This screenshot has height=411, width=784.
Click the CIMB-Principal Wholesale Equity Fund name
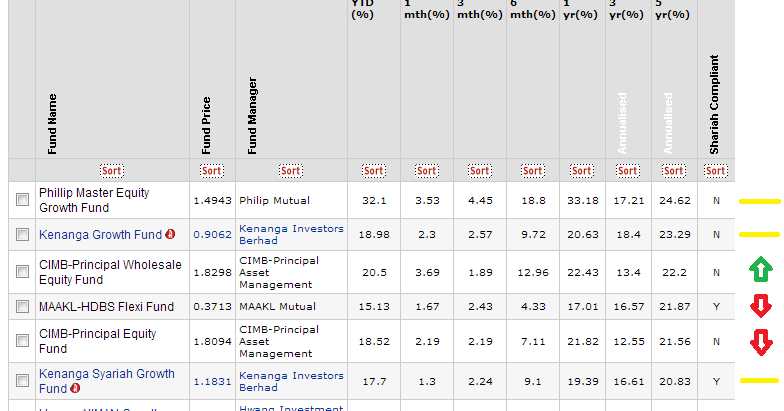[110, 272]
